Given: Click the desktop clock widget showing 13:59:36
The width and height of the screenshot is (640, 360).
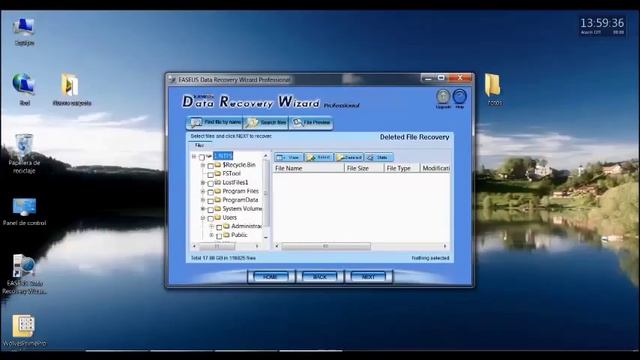Looking at the screenshot, I should [602, 26].
